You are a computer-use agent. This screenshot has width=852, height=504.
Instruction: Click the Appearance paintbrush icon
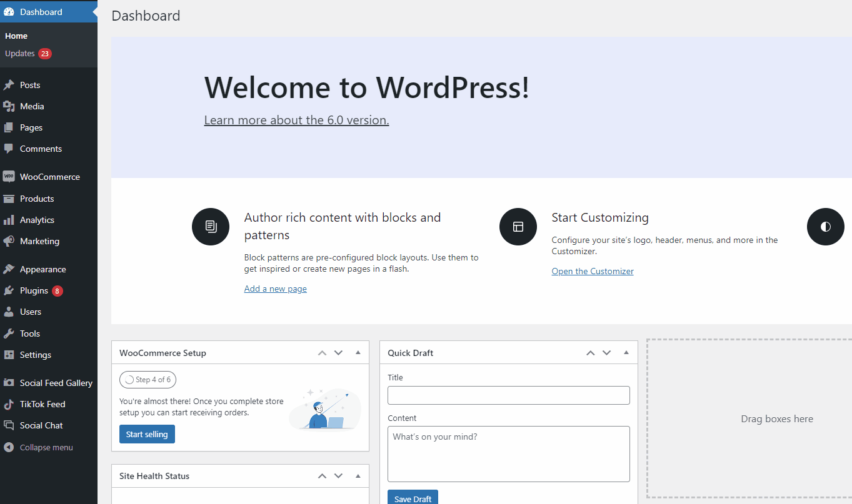pyautogui.click(x=9, y=269)
